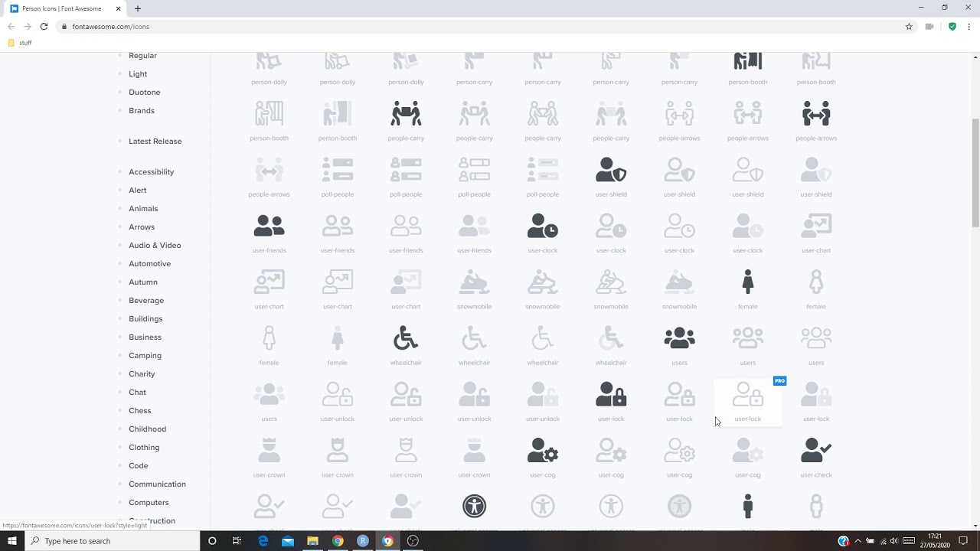
Task: Launch Microsoft Edge from the taskbar
Action: pos(263,541)
